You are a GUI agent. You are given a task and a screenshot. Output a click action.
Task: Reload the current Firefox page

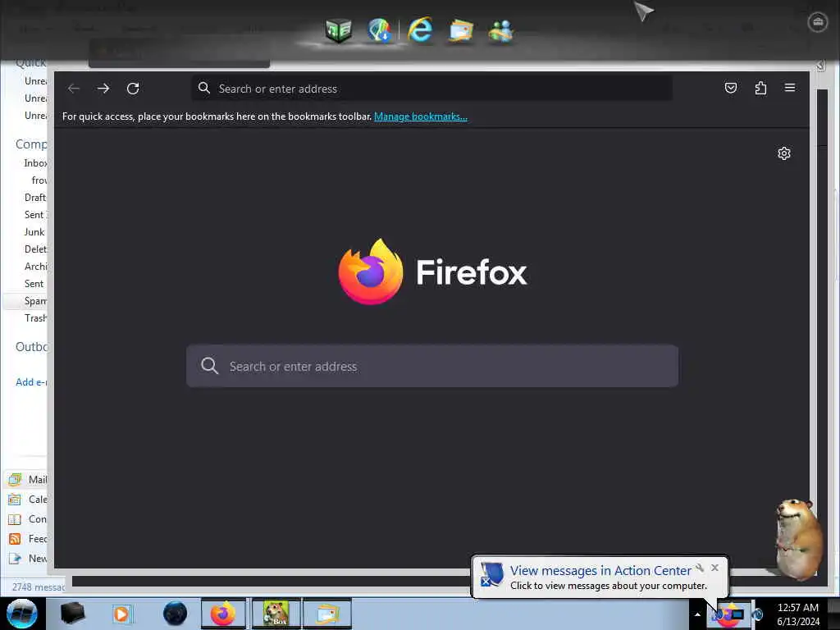point(133,89)
